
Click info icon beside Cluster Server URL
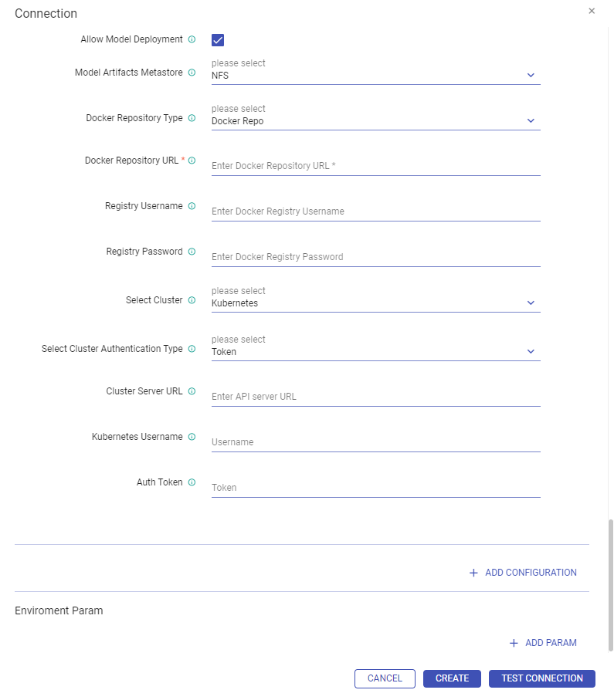click(192, 391)
